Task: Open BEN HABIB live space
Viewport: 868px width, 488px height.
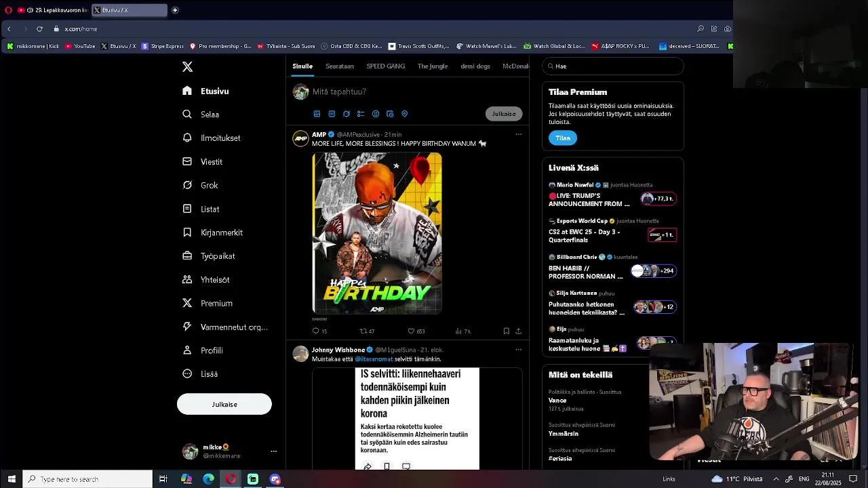Action: click(x=612, y=267)
